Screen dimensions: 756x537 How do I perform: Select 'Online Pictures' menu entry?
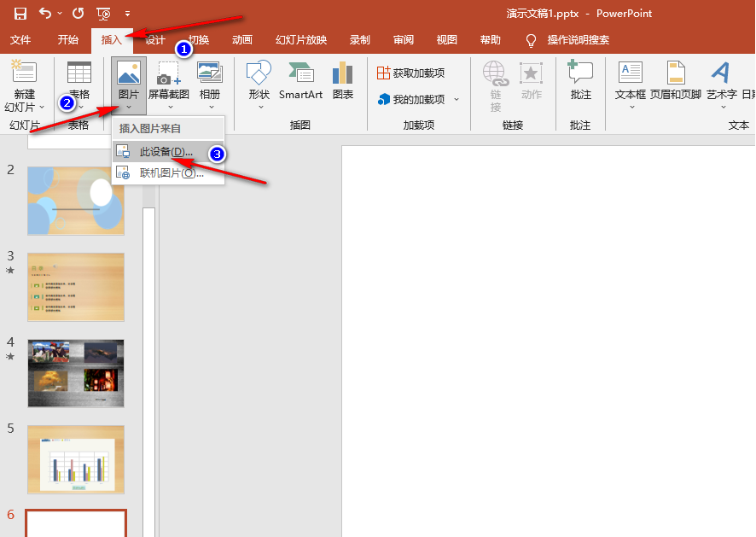coord(171,173)
